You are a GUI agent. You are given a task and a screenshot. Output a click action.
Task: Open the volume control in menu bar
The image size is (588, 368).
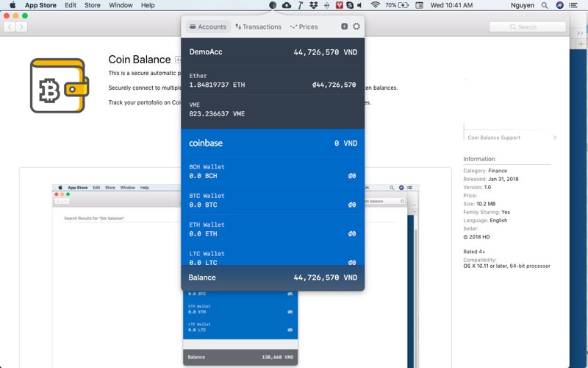click(359, 5)
